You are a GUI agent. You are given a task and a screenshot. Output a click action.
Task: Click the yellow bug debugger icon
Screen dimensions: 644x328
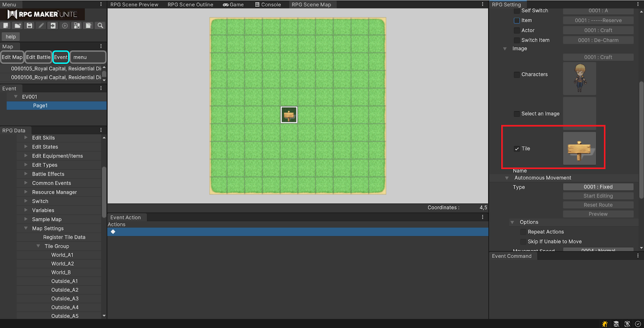pyautogui.click(x=605, y=324)
